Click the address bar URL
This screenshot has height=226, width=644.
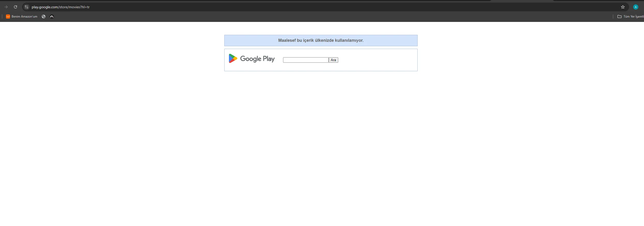(x=61, y=7)
